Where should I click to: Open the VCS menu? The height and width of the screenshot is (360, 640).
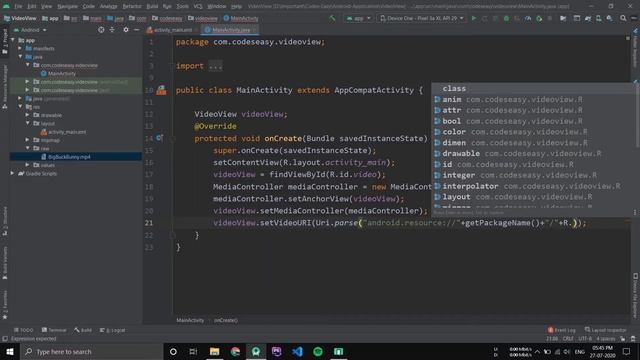click(x=198, y=6)
